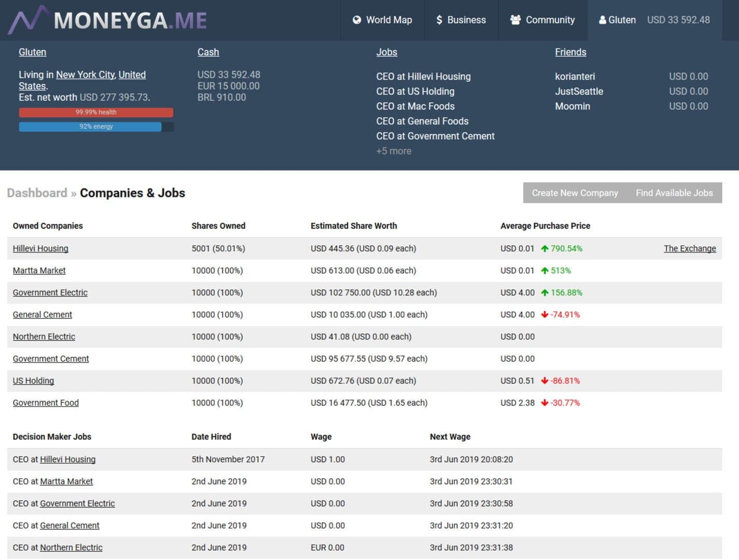Screen dimensions: 739x560
Task: Open the Jobs heading link
Action: click(x=387, y=52)
